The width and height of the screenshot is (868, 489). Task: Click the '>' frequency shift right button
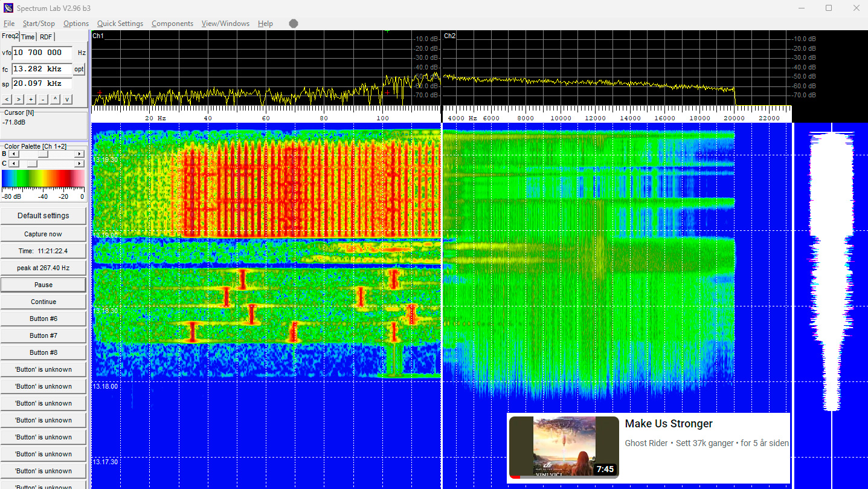19,99
